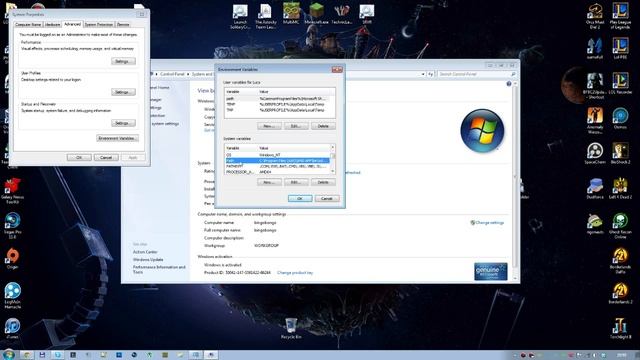Click OK in System Properties window
Viewport: 640px width, 360px height.
pos(79,158)
